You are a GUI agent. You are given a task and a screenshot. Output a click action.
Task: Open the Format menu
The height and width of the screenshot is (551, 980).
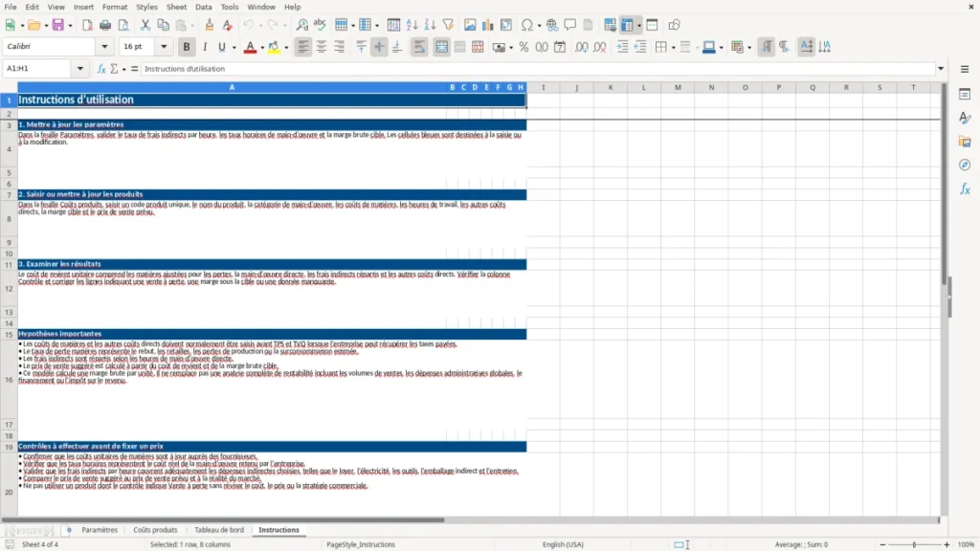[115, 7]
